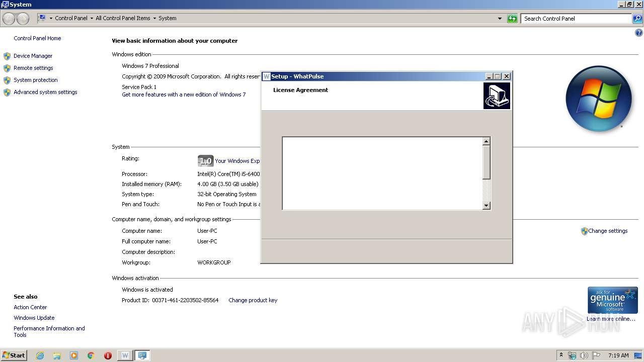Viewport: 644px width, 362px height.
Task: Expand All Control Panel Items breadcrumb arrow
Action: click(x=154, y=18)
